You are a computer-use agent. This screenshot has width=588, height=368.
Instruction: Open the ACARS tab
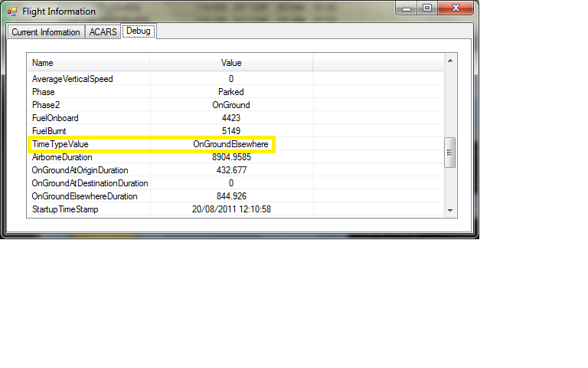point(103,32)
